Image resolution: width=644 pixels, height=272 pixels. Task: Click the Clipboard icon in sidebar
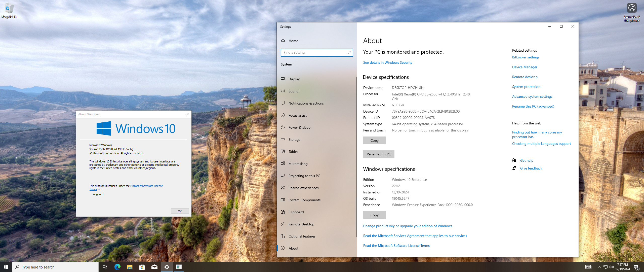pyautogui.click(x=283, y=212)
